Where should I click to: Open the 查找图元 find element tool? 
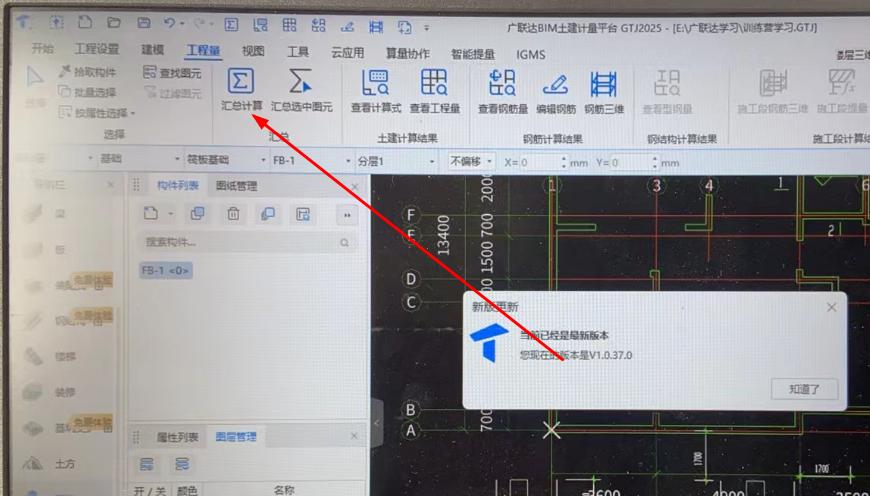click(x=172, y=73)
